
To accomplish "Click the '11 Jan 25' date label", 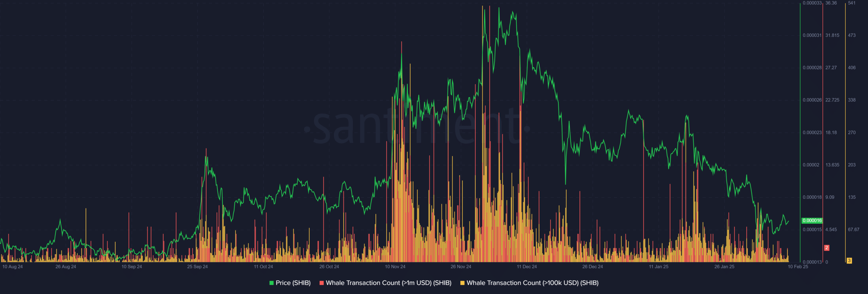I will pos(658,267).
